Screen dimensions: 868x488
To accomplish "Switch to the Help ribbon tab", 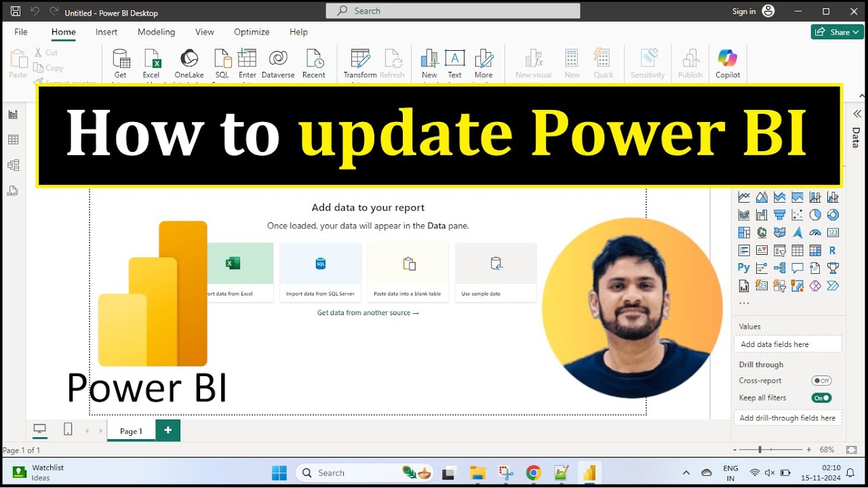I will click(298, 32).
